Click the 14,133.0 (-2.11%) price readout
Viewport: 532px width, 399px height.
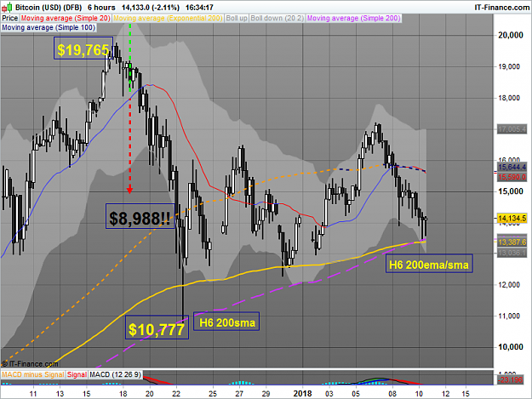[x=151, y=7]
